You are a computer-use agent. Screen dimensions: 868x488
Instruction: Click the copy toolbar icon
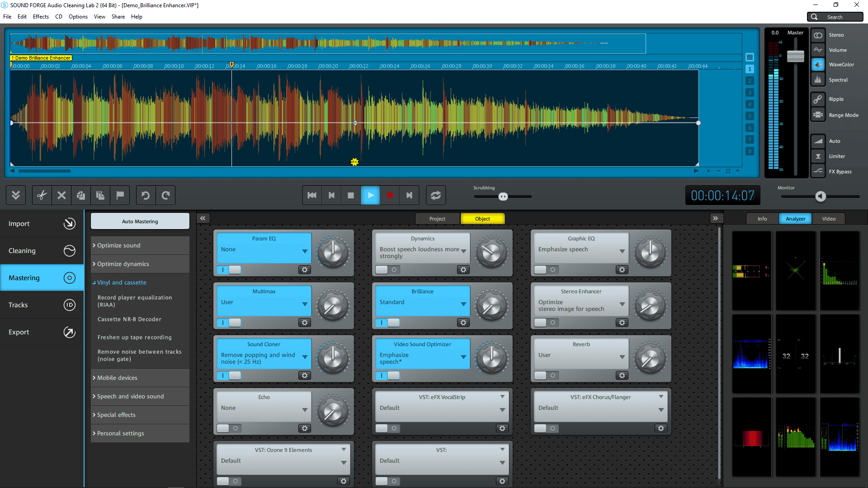(x=81, y=195)
